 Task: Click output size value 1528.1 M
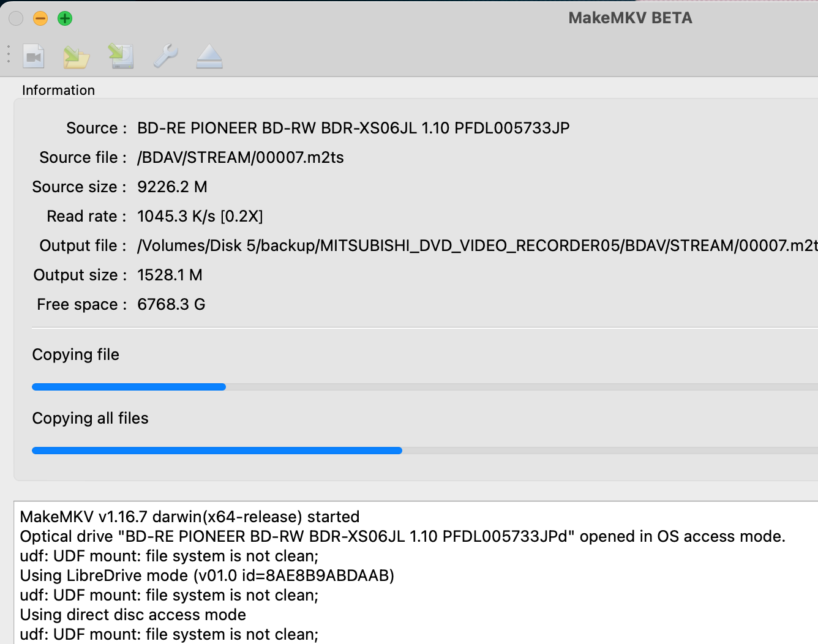click(x=170, y=275)
